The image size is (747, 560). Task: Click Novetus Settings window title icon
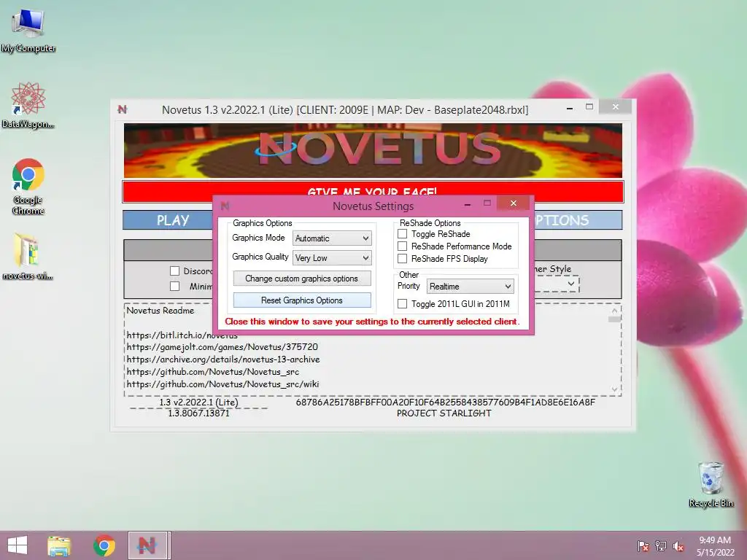[225, 206]
